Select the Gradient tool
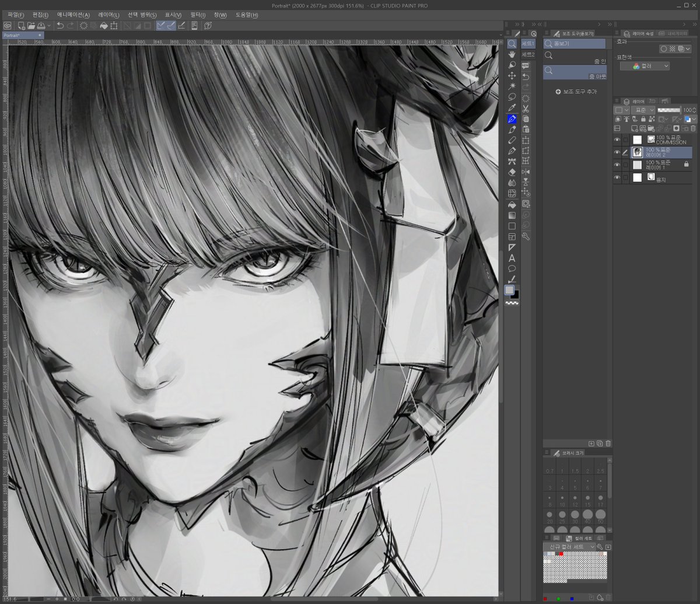This screenshot has height=604, width=700. point(512,215)
